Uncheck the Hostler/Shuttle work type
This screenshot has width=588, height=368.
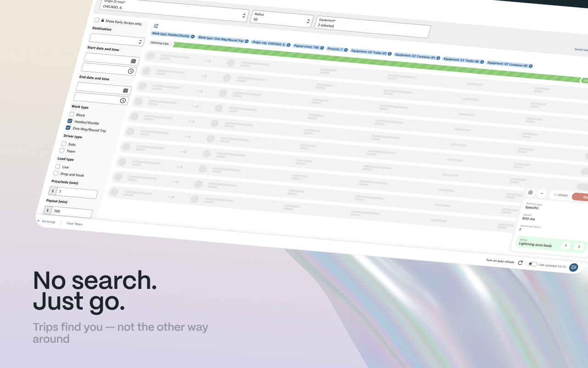tap(70, 121)
